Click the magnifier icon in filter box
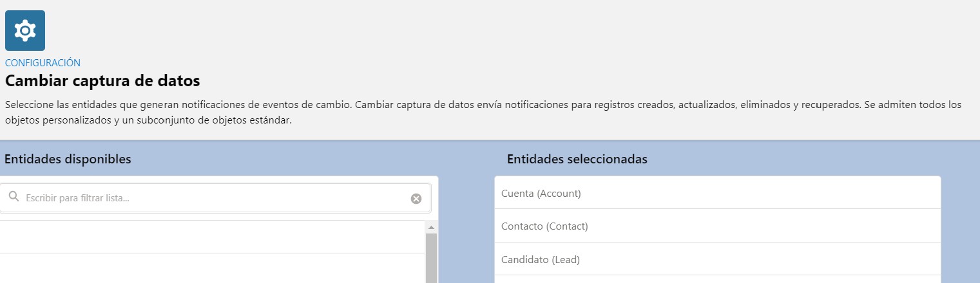 pyautogui.click(x=14, y=197)
